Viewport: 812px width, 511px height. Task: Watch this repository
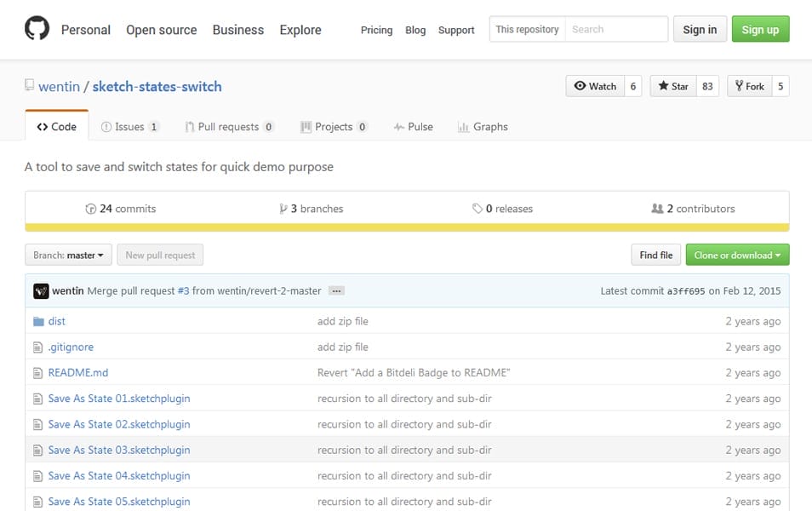[595, 86]
